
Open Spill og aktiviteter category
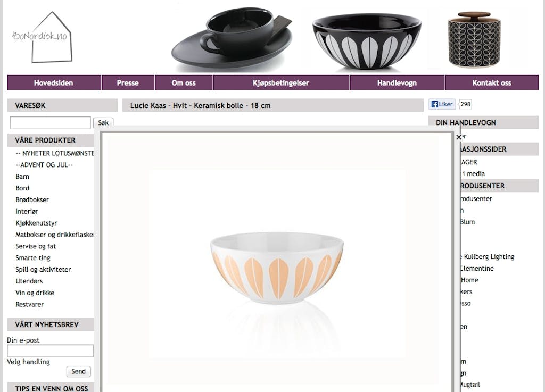(43, 270)
